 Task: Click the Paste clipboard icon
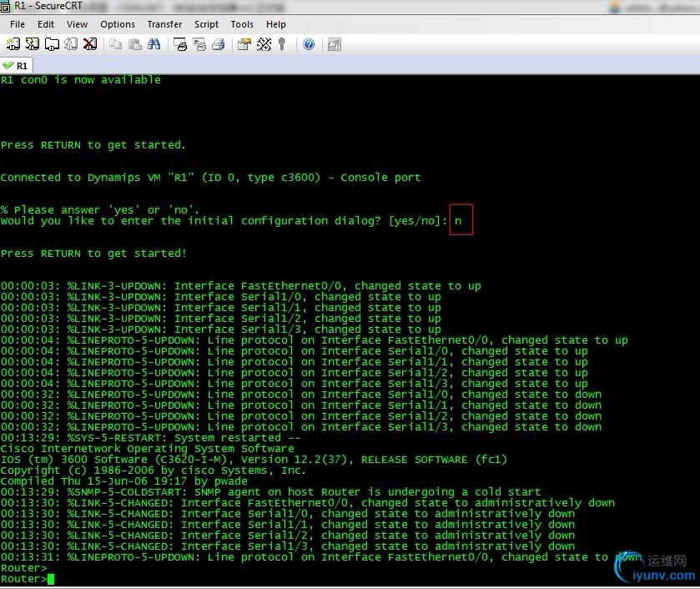(x=135, y=44)
